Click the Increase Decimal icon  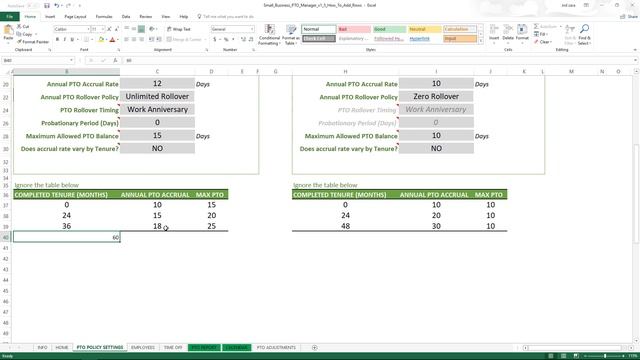[x=243, y=39]
